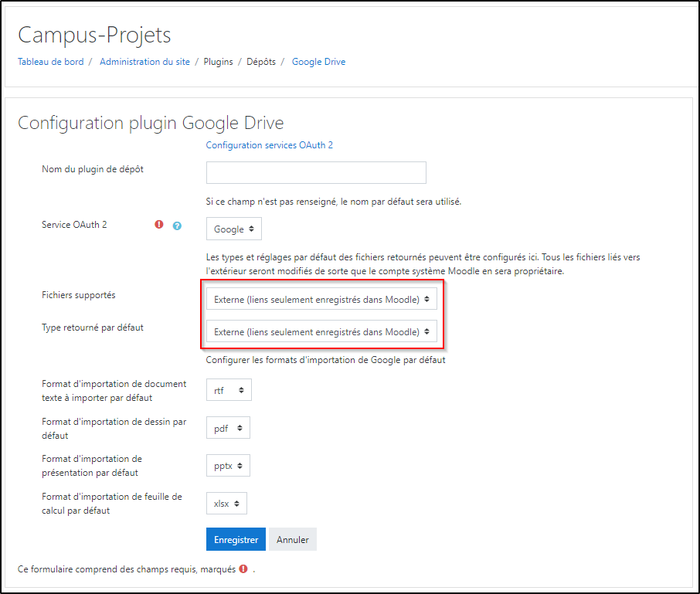The height and width of the screenshot is (594, 700).
Task: Open the Service OAuth 2 Google dropdown
Action: [x=234, y=229]
